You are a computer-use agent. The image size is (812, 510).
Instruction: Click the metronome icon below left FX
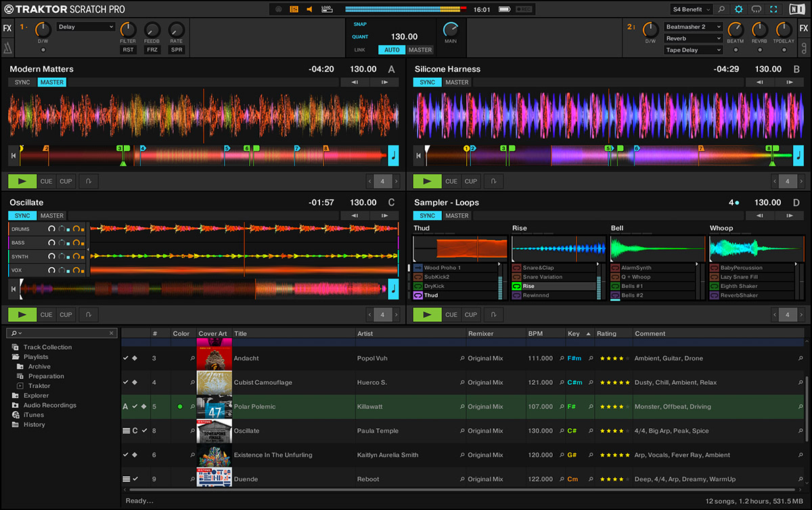7,47
